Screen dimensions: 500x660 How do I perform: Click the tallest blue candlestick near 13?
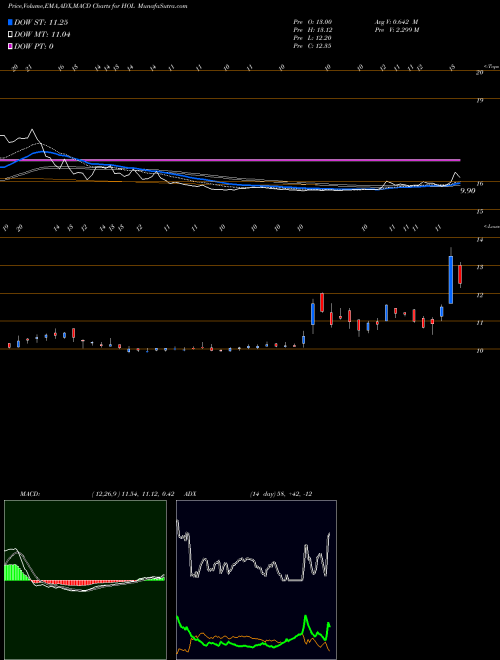pyautogui.click(x=451, y=279)
